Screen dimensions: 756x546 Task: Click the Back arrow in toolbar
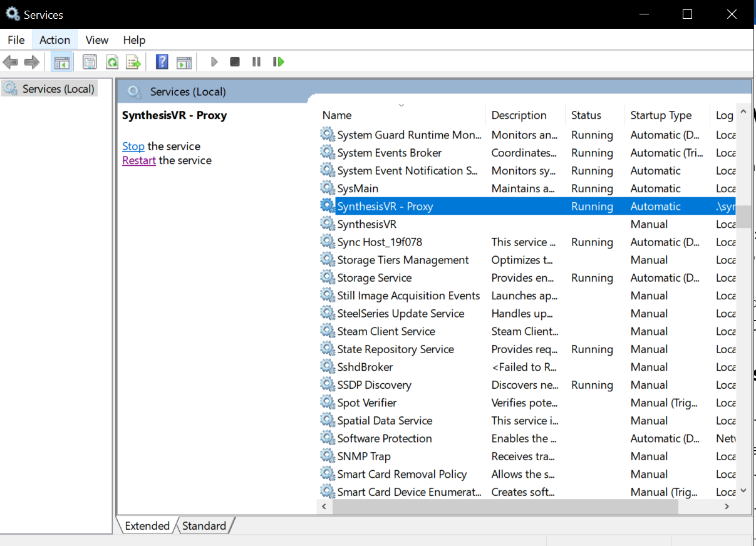(11, 62)
